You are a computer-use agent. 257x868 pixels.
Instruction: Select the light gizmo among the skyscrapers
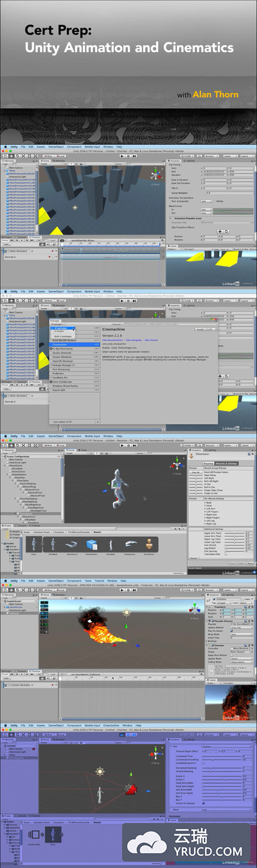click(75, 207)
